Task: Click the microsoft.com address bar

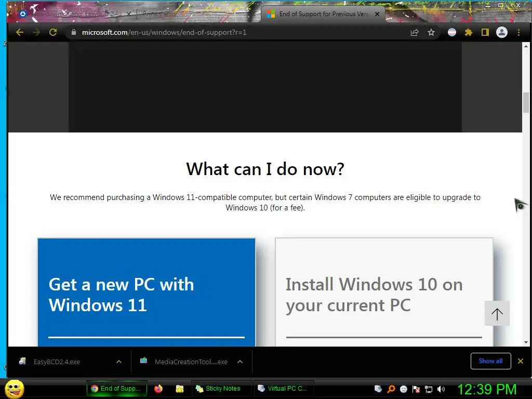Action: point(237,33)
